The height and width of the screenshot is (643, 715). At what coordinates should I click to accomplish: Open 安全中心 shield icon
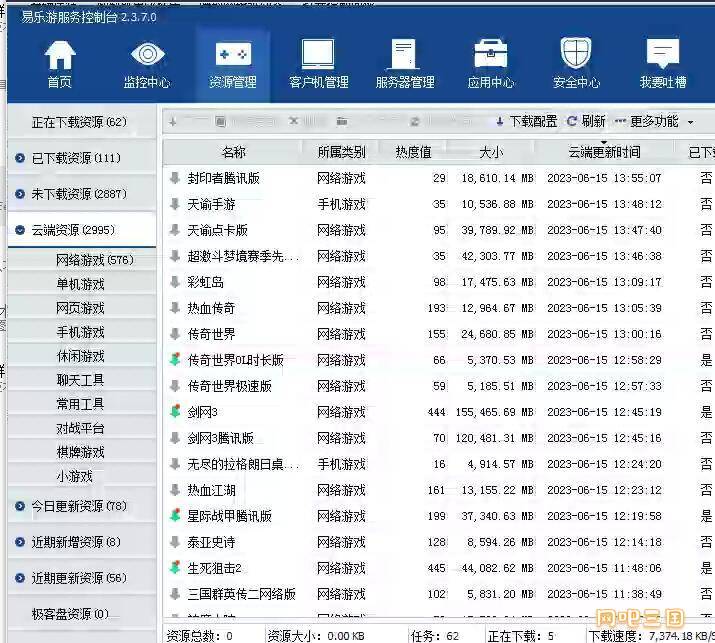tap(576, 55)
